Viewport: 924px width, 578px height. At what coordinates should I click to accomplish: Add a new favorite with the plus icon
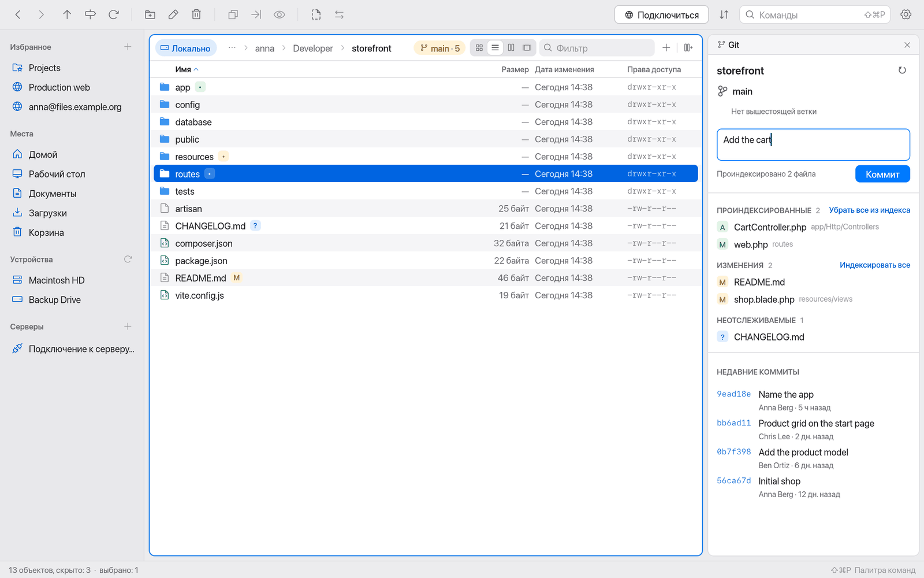click(128, 47)
